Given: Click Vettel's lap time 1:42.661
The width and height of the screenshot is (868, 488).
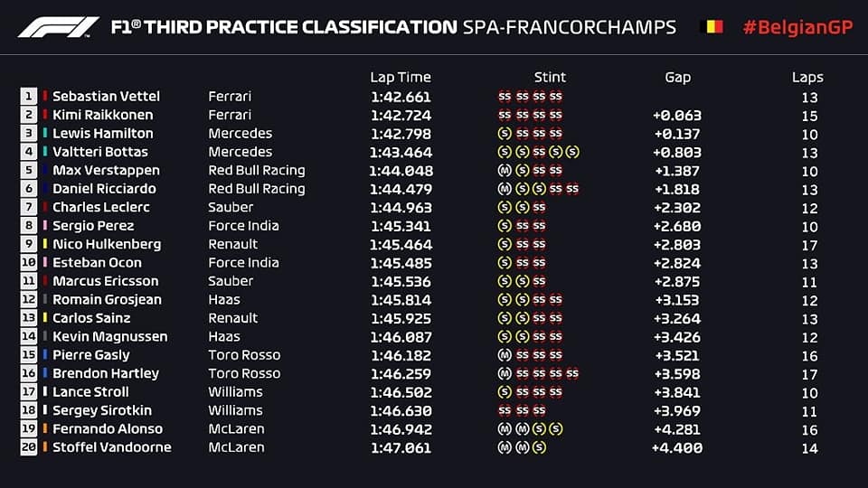Looking at the screenshot, I should (401, 97).
